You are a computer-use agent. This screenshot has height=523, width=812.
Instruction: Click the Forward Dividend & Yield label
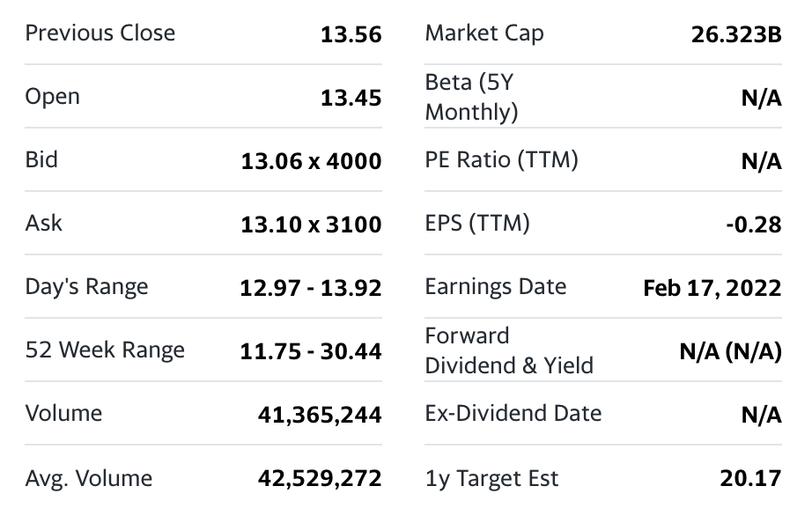click(x=508, y=350)
